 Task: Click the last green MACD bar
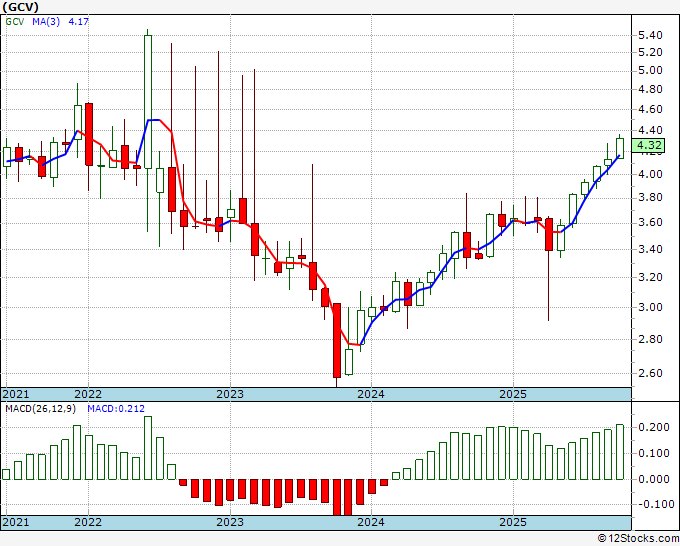(620, 452)
